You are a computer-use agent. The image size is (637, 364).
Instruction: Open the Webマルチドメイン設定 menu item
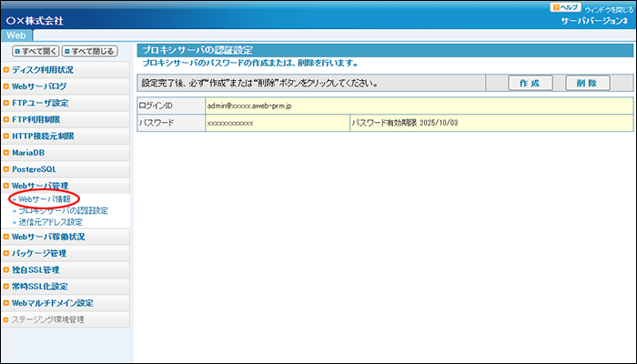(53, 303)
